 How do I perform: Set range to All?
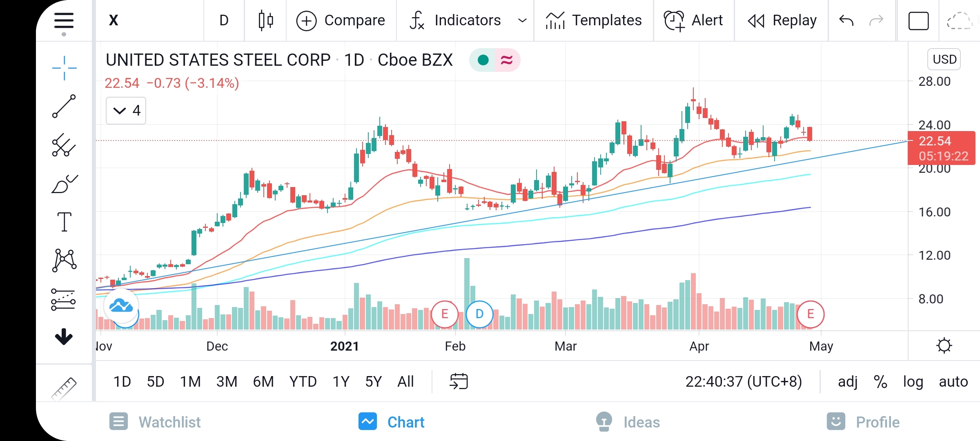point(405,382)
